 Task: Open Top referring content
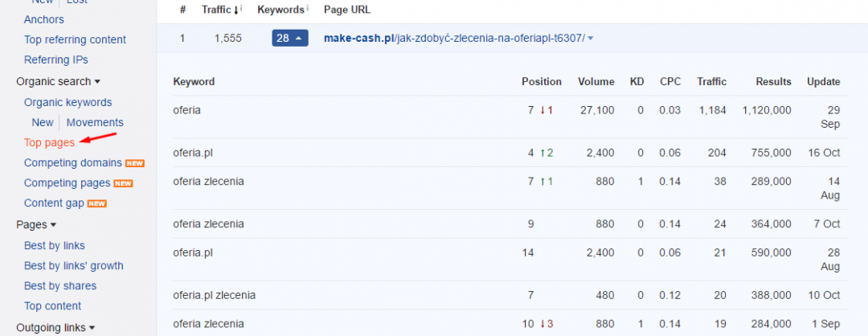click(75, 39)
